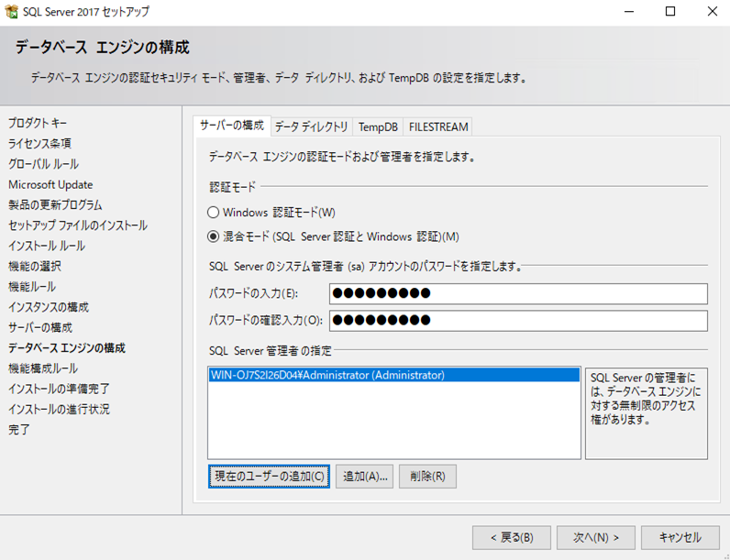Viewport: 730px width, 560px height.
Task: Click the 戻る(B) back button
Action: pos(512,538)
